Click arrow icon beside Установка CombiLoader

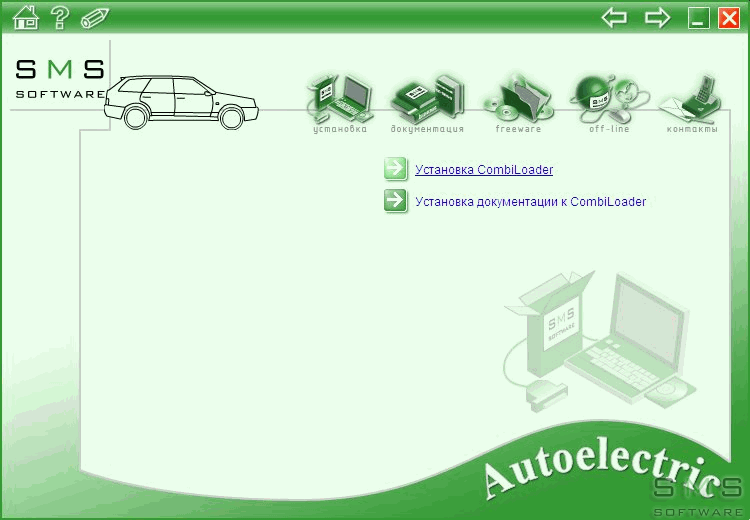click(x=396, y=169)
